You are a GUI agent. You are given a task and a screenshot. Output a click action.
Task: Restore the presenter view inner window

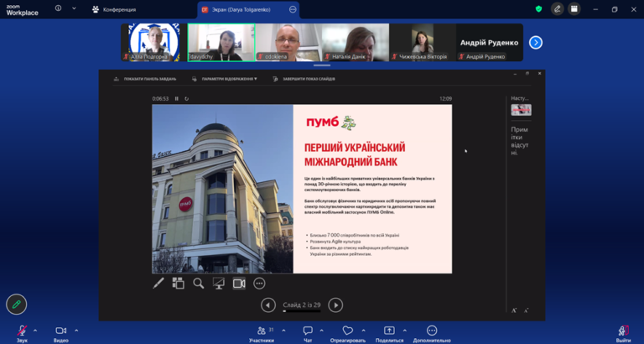[x=527, y=74]
